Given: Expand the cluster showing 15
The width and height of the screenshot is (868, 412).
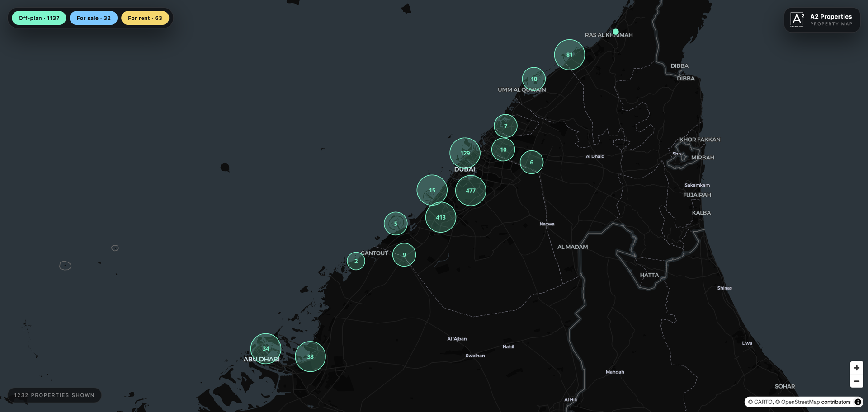Looking at the screenshot, I should (432, 190).
